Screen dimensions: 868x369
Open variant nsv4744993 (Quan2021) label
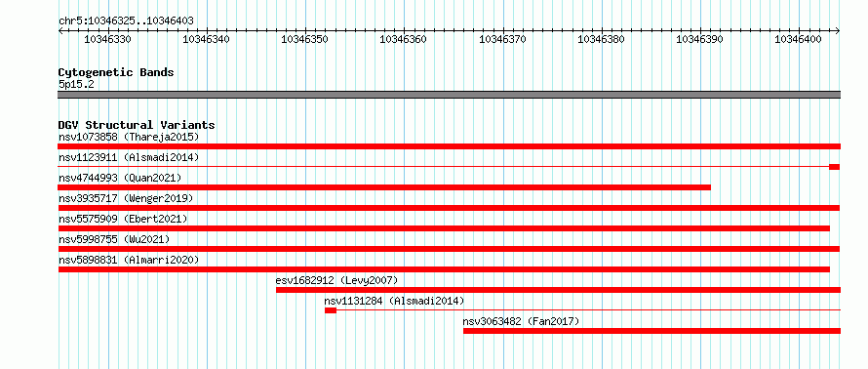tap(120, 178)
